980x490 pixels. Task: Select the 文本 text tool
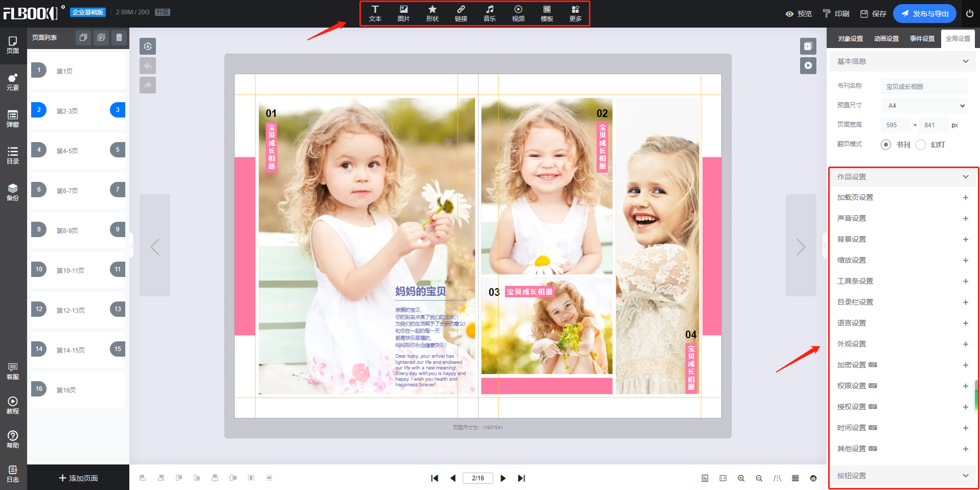(375, 13)
